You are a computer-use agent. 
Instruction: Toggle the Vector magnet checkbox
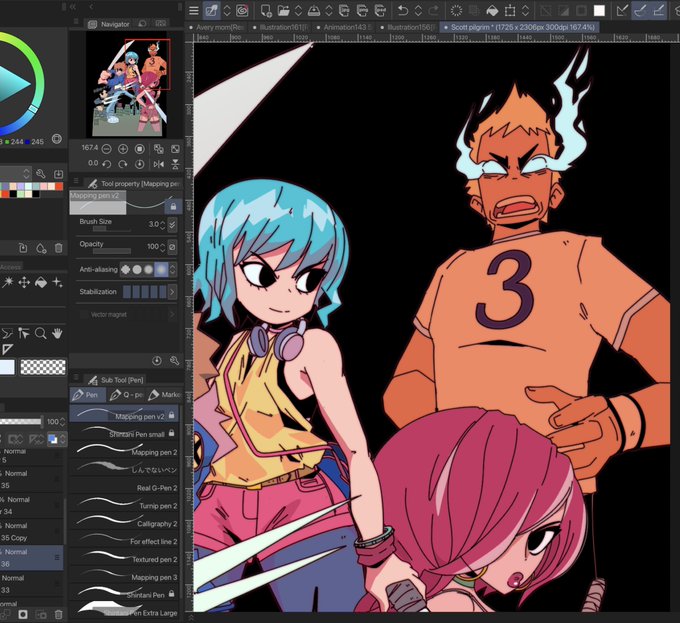point(84,315)
